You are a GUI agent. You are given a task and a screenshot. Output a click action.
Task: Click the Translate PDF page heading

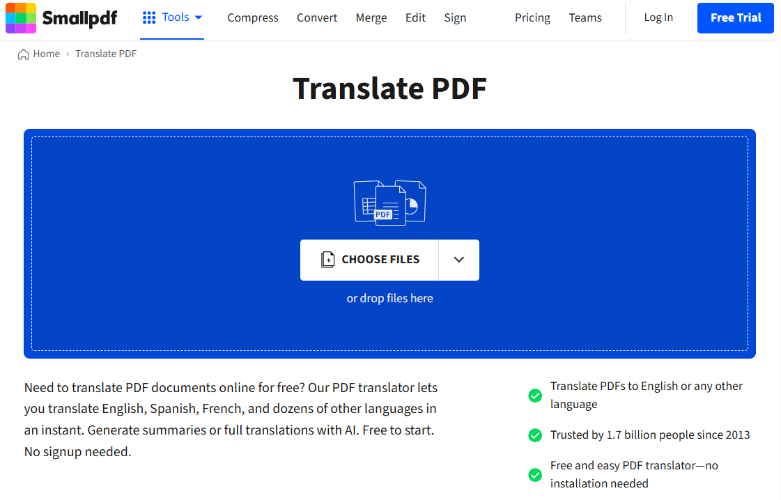point(390,89)
